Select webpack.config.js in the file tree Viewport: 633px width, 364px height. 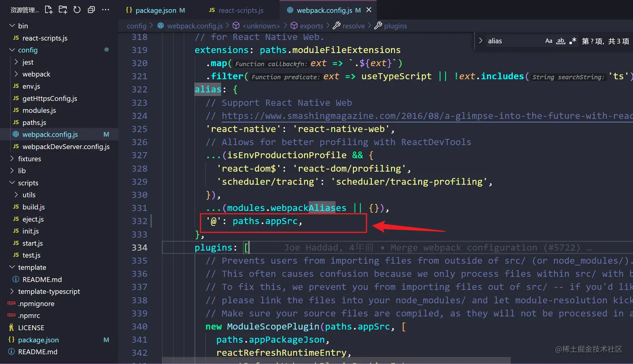[x=59, y=135]
